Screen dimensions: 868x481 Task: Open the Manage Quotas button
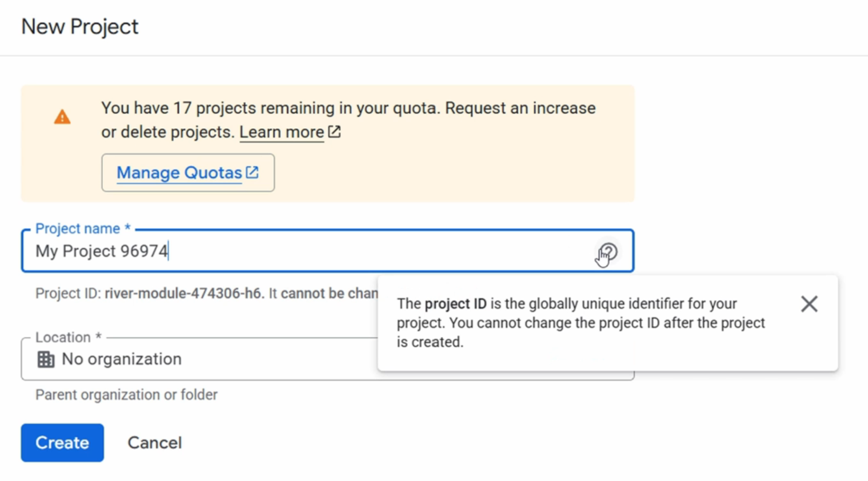188,173
